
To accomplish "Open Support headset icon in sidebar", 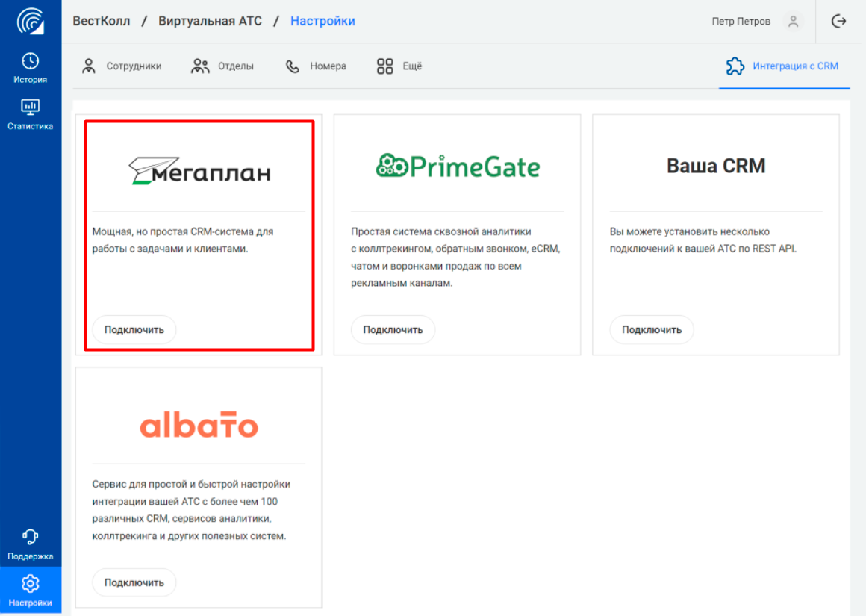I will click(x=31, y=536).
